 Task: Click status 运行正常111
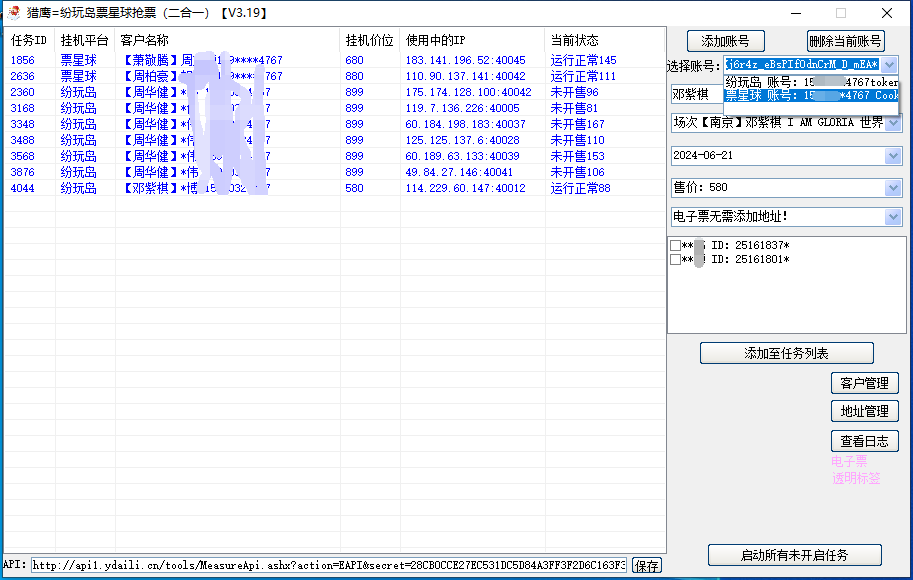[583, 76]
